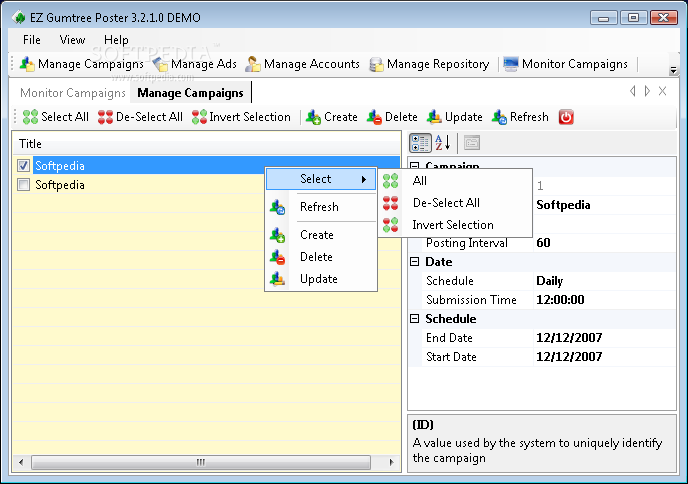Open Manage Ads from the main toolbar
Viewport: 688px width, 484px height.
(x=195, y=64)
